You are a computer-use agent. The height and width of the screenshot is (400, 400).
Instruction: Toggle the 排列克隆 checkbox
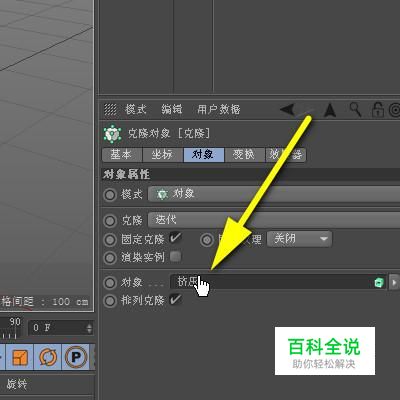[x=175, y=300]
